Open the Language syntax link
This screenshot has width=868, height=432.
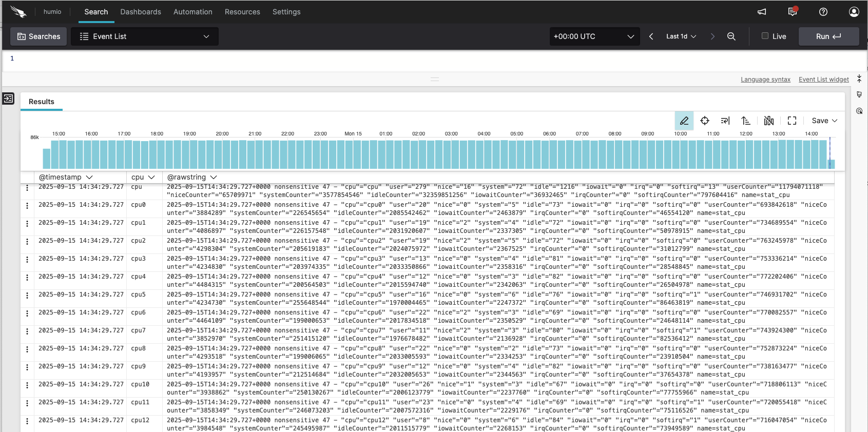[765, 80]
